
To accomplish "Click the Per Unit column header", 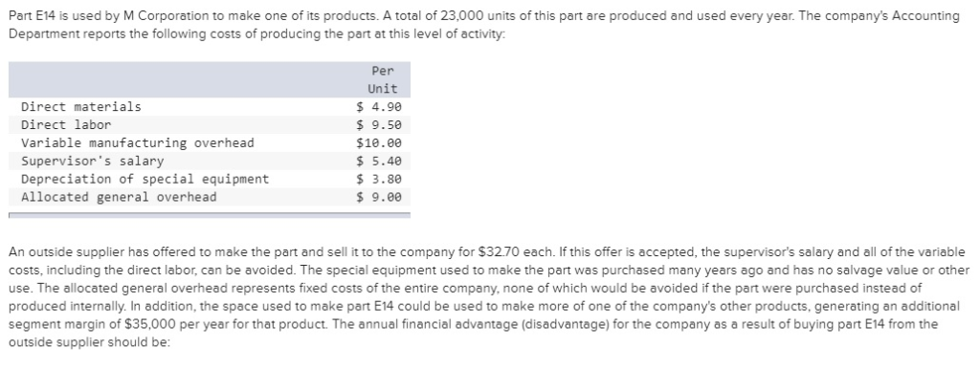I will (383, 80).
